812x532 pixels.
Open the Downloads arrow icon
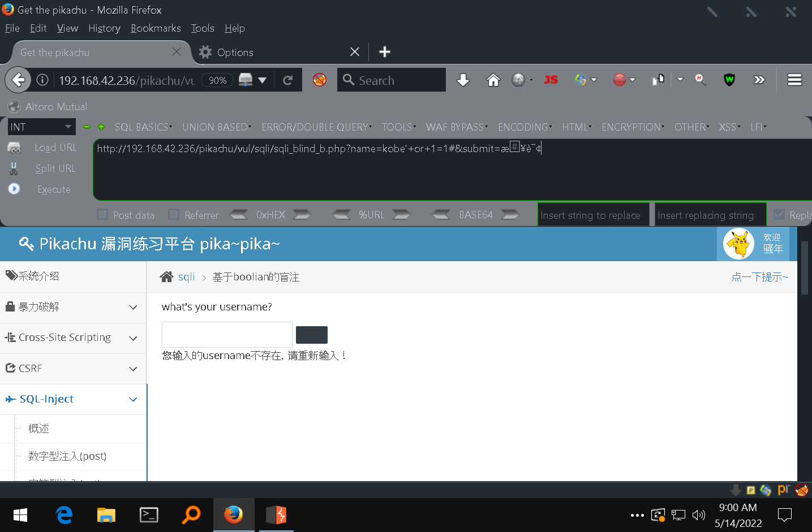pyautogui.click(x=463, y=80)
